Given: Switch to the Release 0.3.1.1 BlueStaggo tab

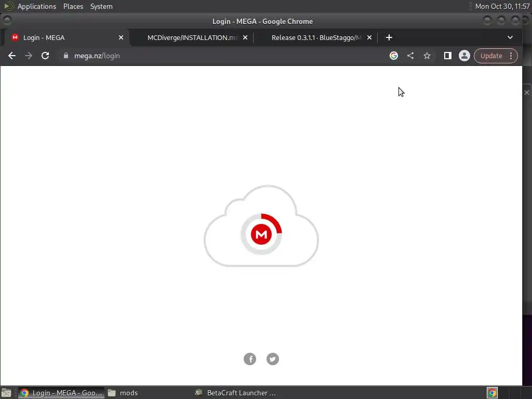Looking at the screenshot, I should click(x=316, y=37).
